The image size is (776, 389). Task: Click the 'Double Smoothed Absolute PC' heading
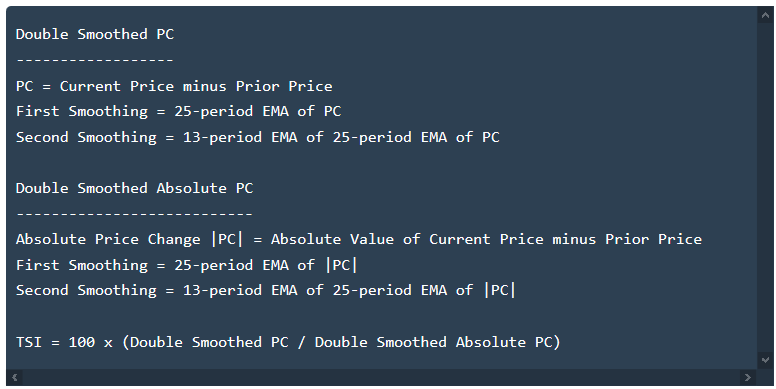point(135,188)
